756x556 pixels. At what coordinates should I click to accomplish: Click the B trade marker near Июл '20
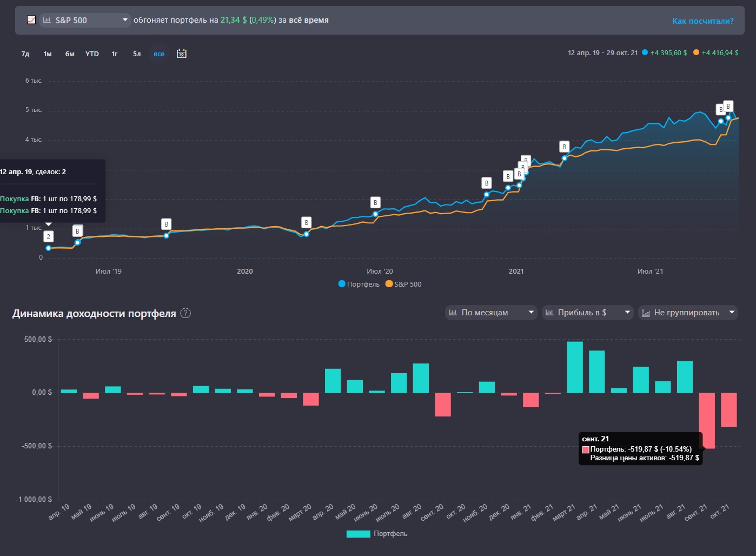click(375, 202)
